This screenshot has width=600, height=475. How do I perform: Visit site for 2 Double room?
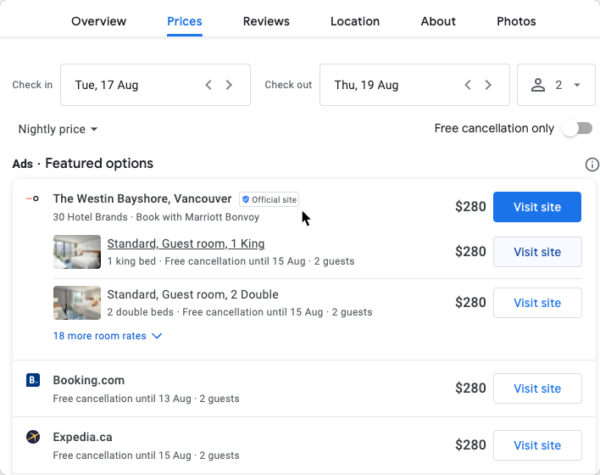point(537,303)
